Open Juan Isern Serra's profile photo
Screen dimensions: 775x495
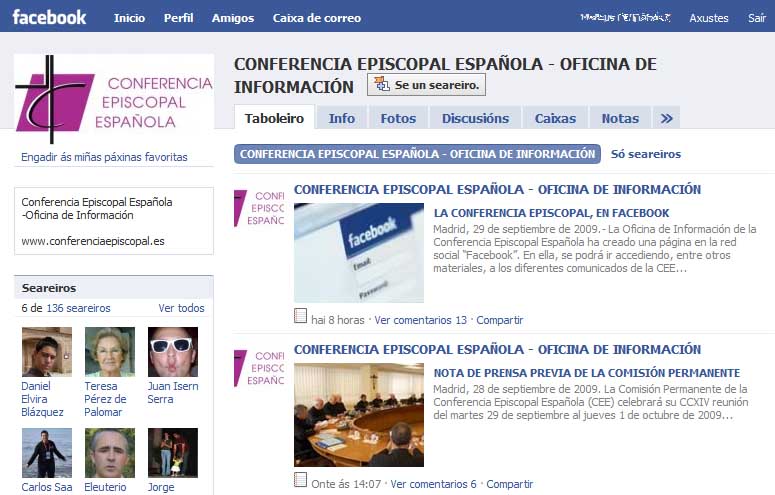[x=173, y=352]
